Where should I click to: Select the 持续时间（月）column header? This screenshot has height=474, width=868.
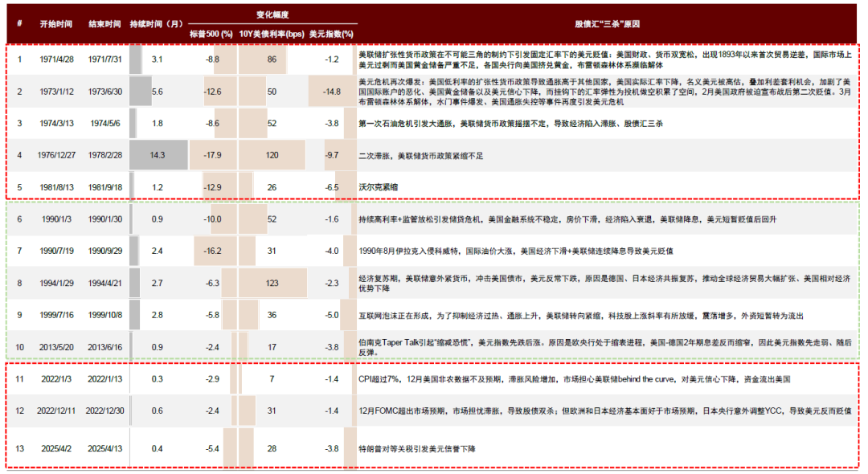[x=157, y=24]
